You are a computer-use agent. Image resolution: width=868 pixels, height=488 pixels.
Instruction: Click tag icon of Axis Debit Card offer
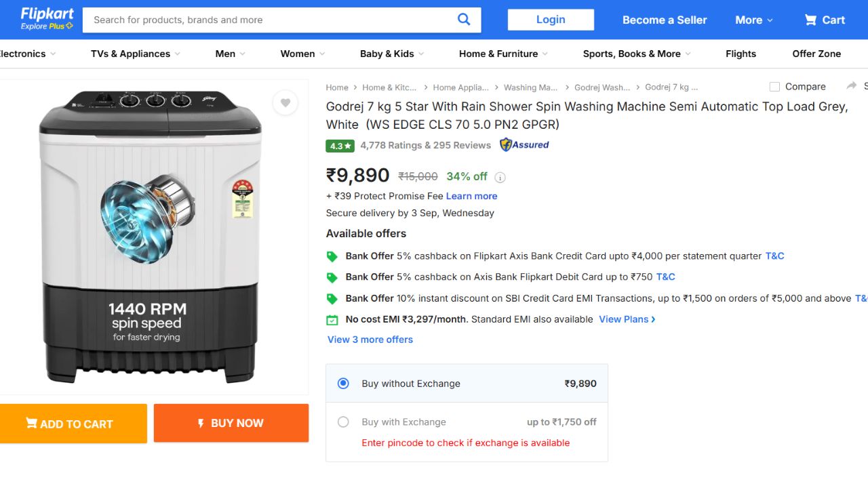332,277
